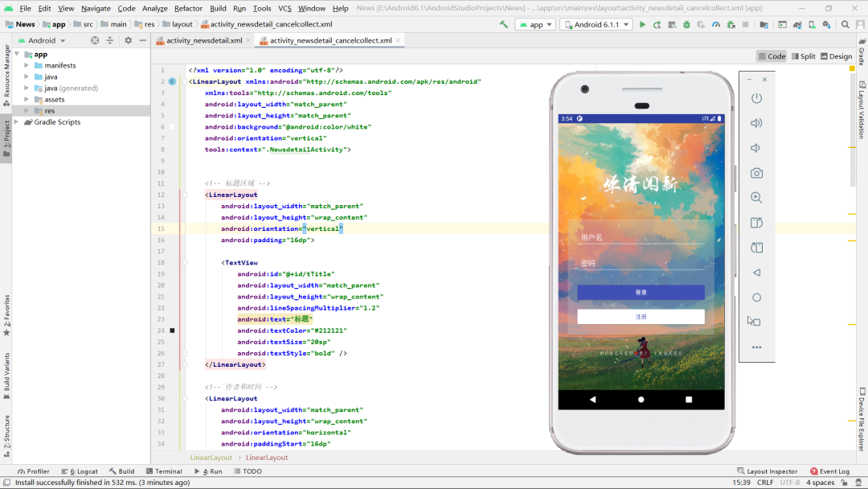
Task: Open emulator extended controls (three dots)
Action: 756,347
